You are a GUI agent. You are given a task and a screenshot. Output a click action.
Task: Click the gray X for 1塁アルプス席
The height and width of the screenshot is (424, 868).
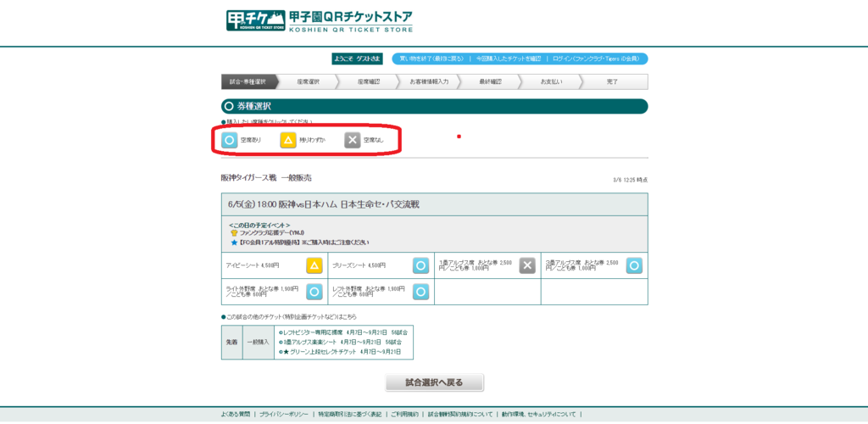[x=527, y=265]
